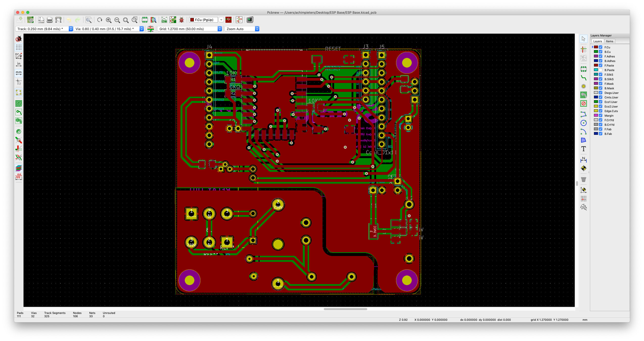
Task: Click the NET load netlist icon
Action: coord(164,20)
